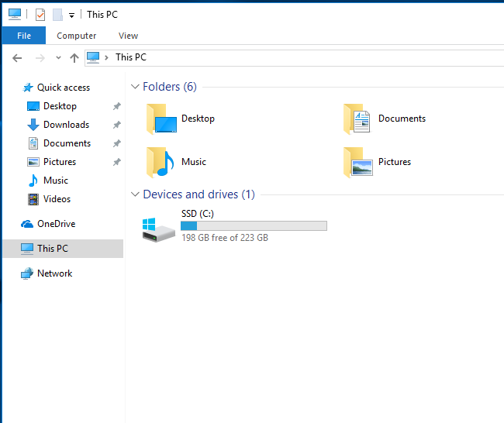
Task: Select the Documents folder icon in main pane
Action: pyautogui.click(x=357, y=119)
